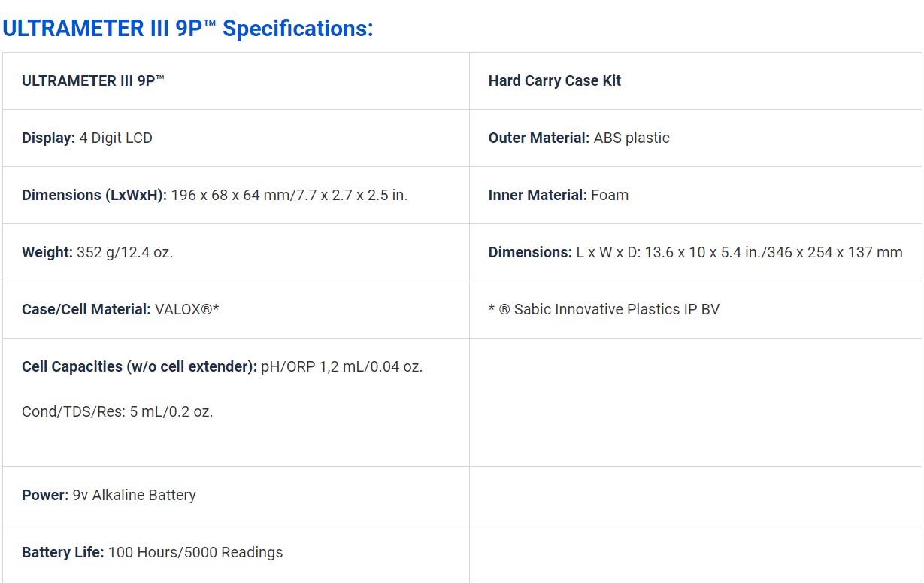Image resolution: width=924 pixels, height=583 pixels.
Task: Click the Weight 352 g/12.4 oz. row
Action: [x=236, y=253]
